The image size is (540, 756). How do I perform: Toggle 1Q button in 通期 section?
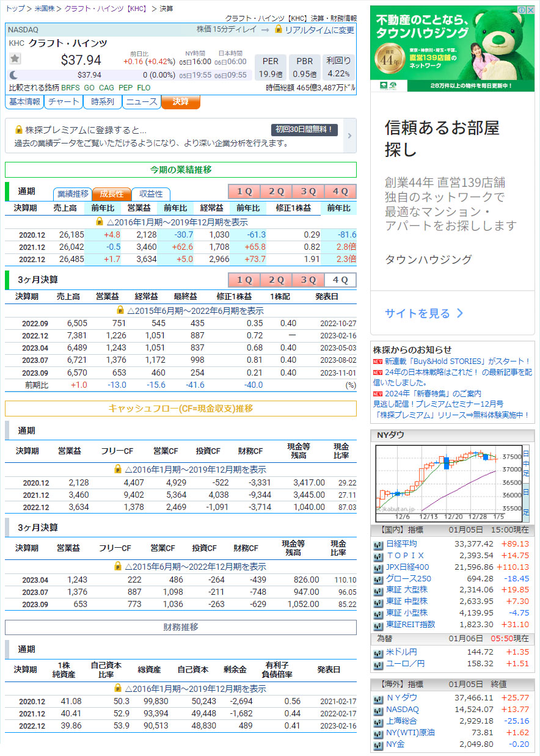coord(244,192)
